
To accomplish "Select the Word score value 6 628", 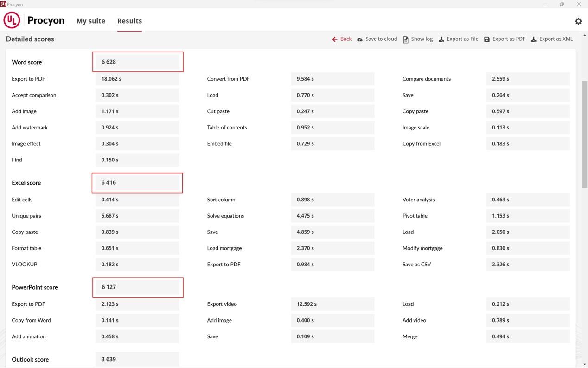I will click(x=137, y=62).
